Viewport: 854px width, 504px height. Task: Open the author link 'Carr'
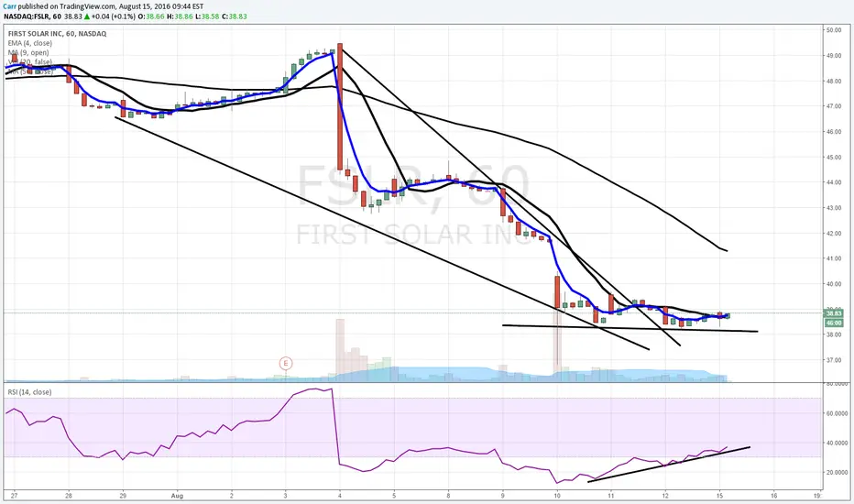click(x=9, y=6)
